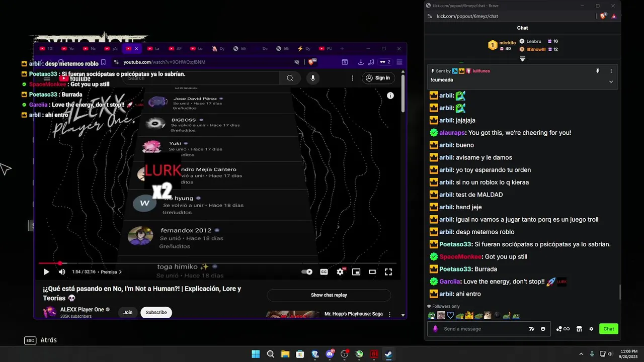Show hidden system tray icons

click(x=581, y=354)
